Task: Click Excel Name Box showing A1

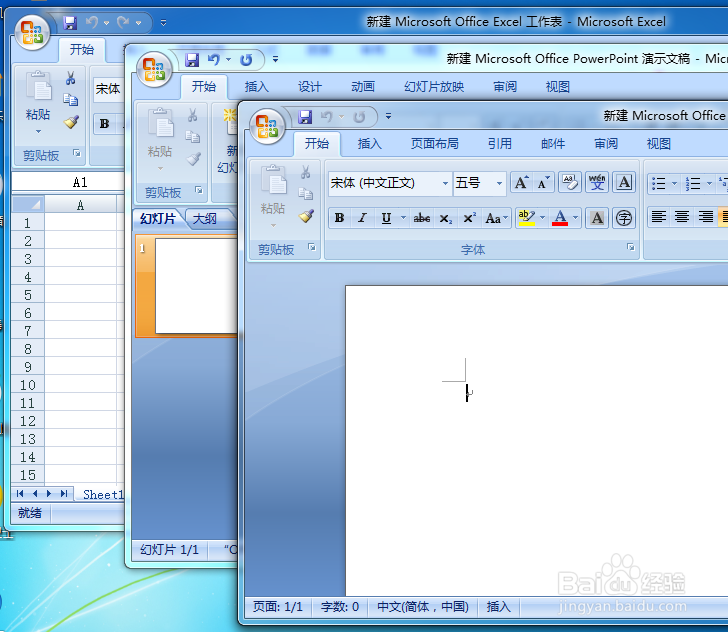Action: pyautogui.click(x=68, y=182)
